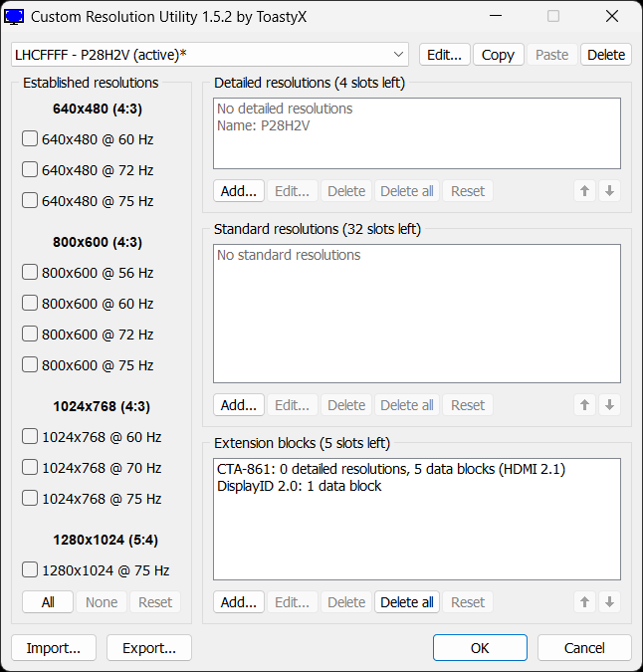Open the LHCFFFF - P28H2V display dropdown

pos(210,55)
